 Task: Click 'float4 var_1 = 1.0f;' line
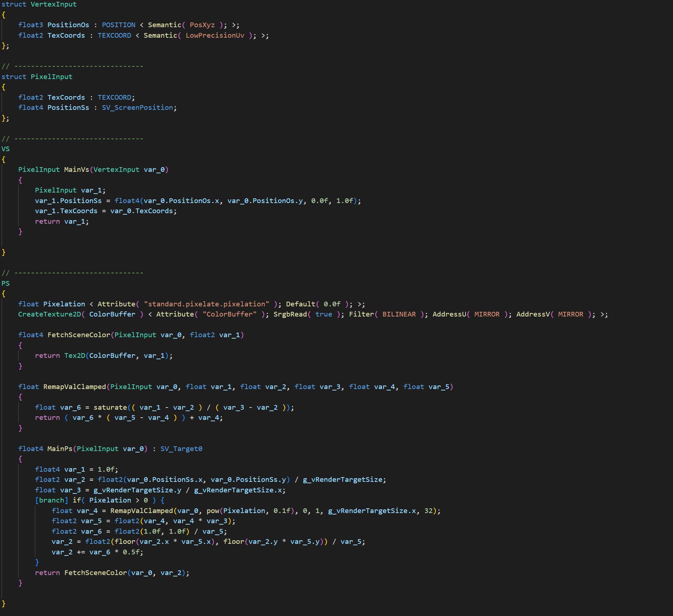pos(77,470)
